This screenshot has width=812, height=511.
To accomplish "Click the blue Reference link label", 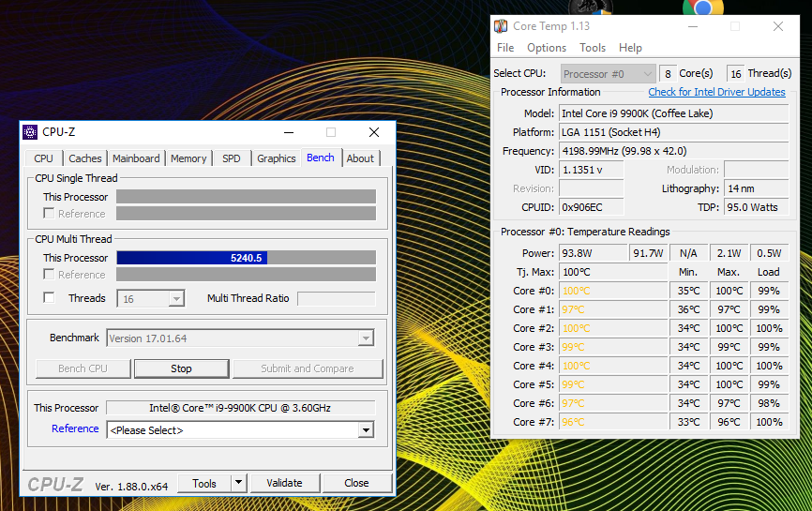I will [x=75, y=428].
